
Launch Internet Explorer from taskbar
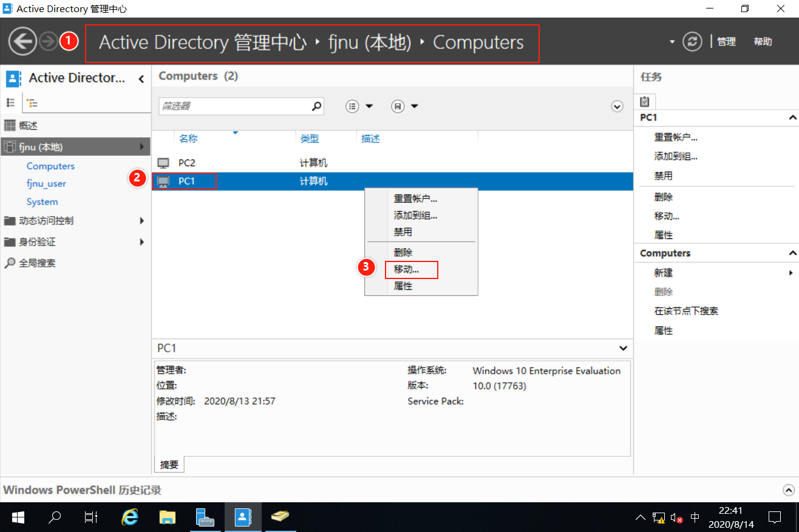click(129, 517)
